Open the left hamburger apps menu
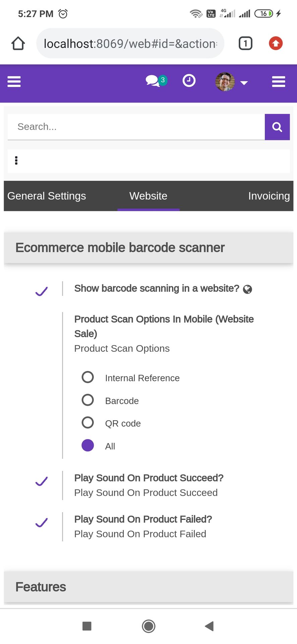Viewport: 297px width, 644px height. pos(14,82)
